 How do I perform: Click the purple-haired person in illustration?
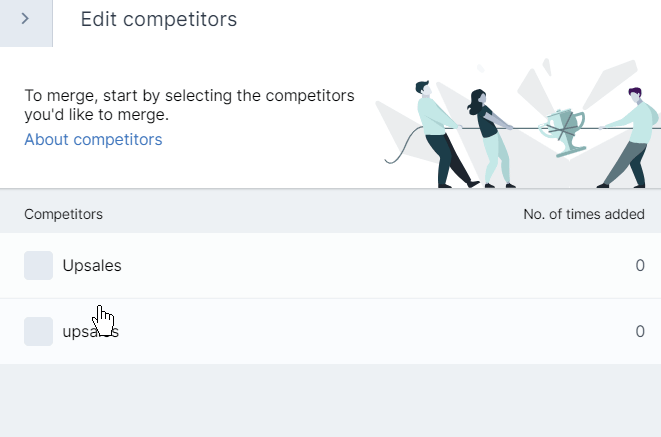click(x=629, y=137)
